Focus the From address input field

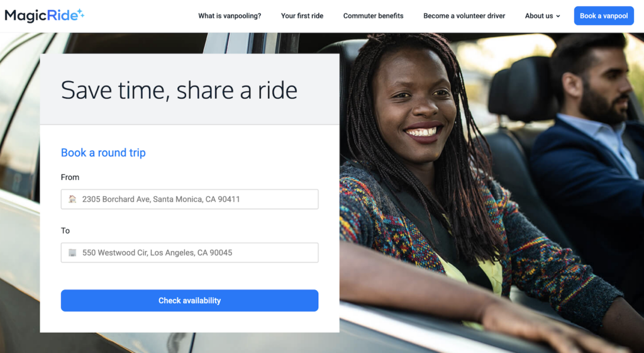[189, 199]
